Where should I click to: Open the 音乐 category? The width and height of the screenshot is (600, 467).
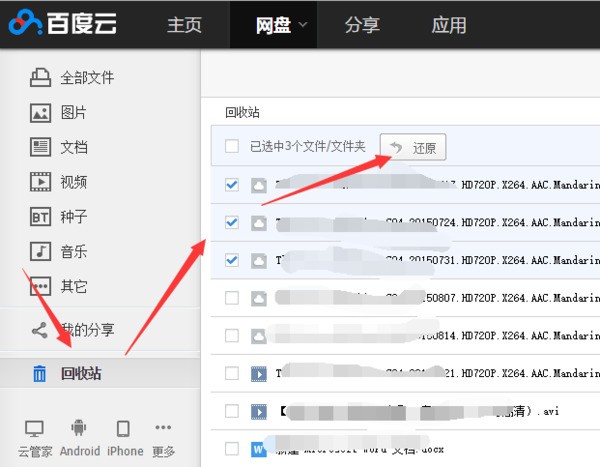(x=73, y=252)
